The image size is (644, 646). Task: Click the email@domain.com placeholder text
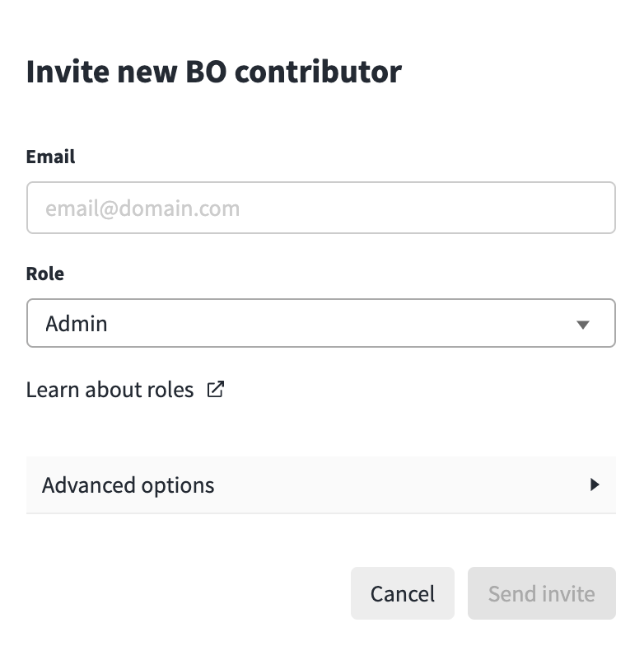pyautogui.click(x=142, y=208)
